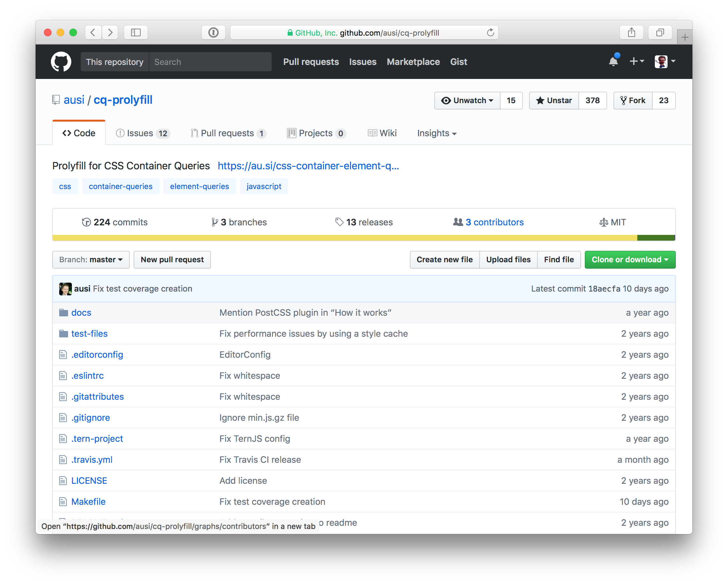Click the LICENSE file icon

point(63,480)
